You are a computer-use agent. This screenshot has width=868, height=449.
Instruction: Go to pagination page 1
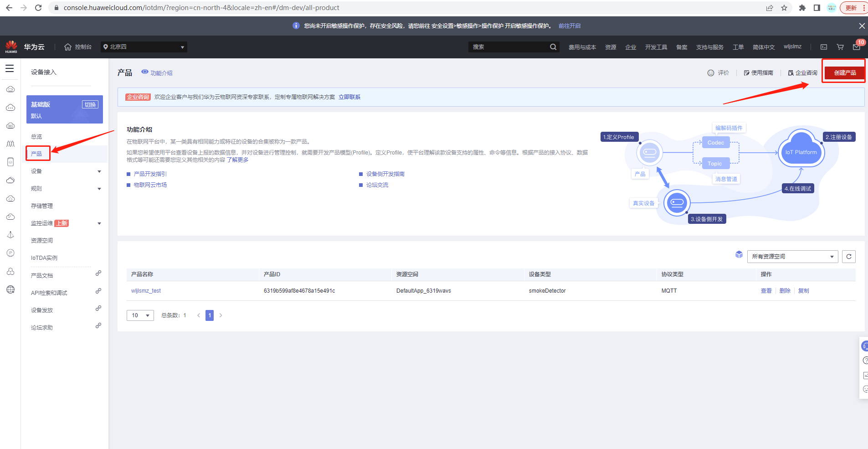[x=210, y=315]
